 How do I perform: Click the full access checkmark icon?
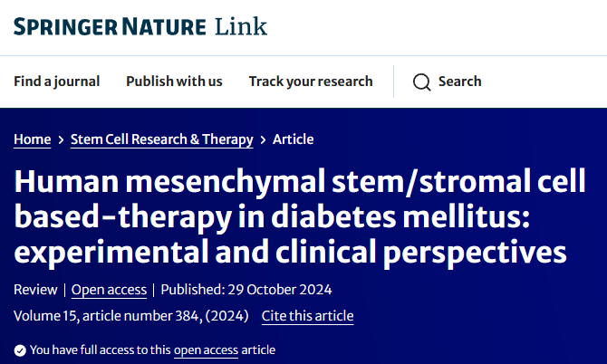(20, 350)
